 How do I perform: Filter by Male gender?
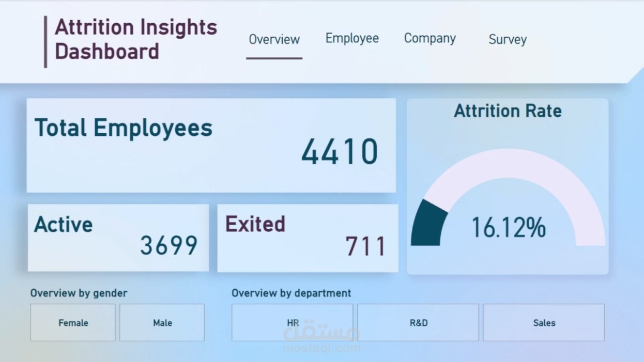click(162, 323)
